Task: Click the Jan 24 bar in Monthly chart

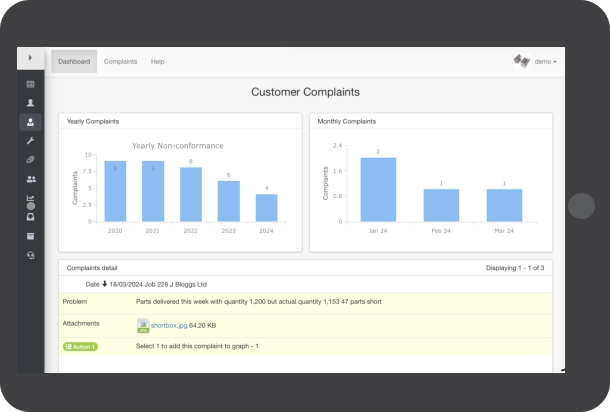Action: pos(378,189)
